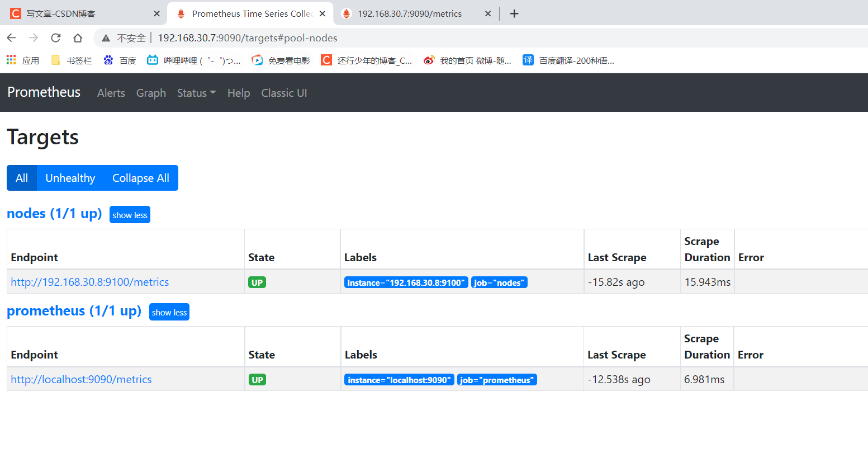
Task: Click the nodes (1/1 up) heading link
Action: tap(54, 214)
